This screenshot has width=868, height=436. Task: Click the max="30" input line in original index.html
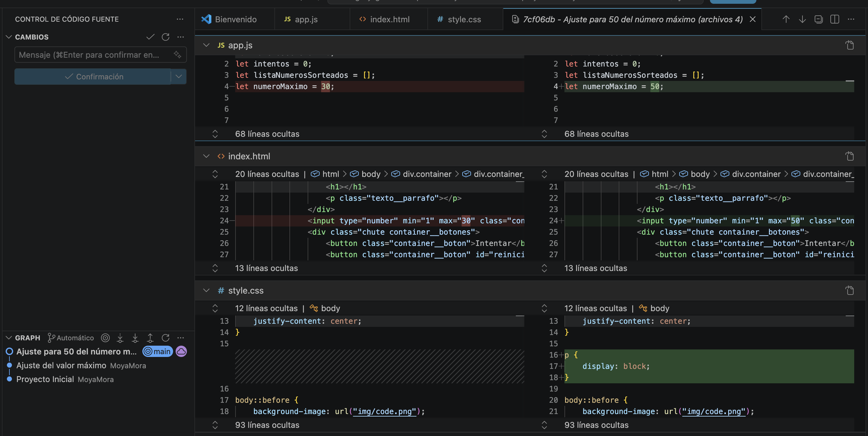pyautogui.click(x=379, y=221)
